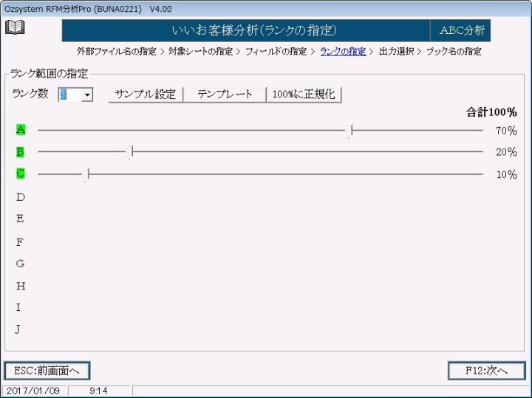
Task: Proceed with F12:次へ button
Action: click(486, 371)
